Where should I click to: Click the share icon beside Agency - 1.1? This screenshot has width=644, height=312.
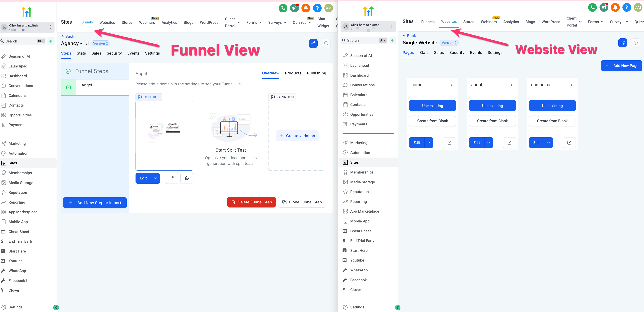click(313, 43)
